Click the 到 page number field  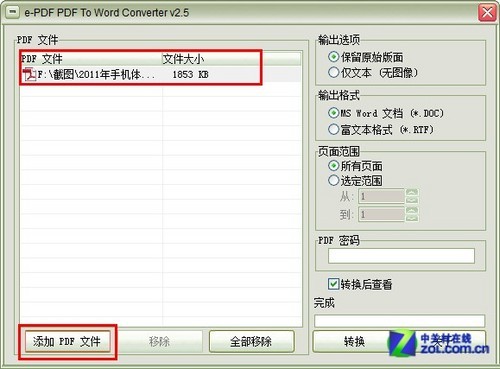381,214
